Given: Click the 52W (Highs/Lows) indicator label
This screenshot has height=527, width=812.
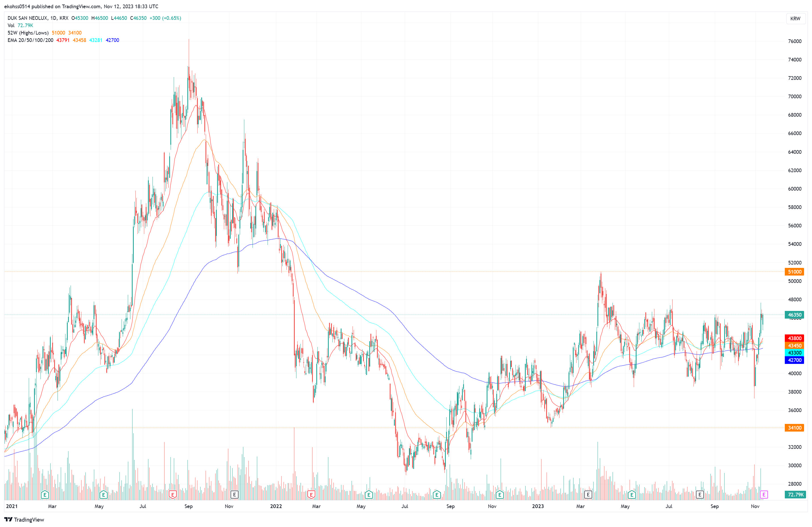Looking at the screenshot, I should (28, 33).
